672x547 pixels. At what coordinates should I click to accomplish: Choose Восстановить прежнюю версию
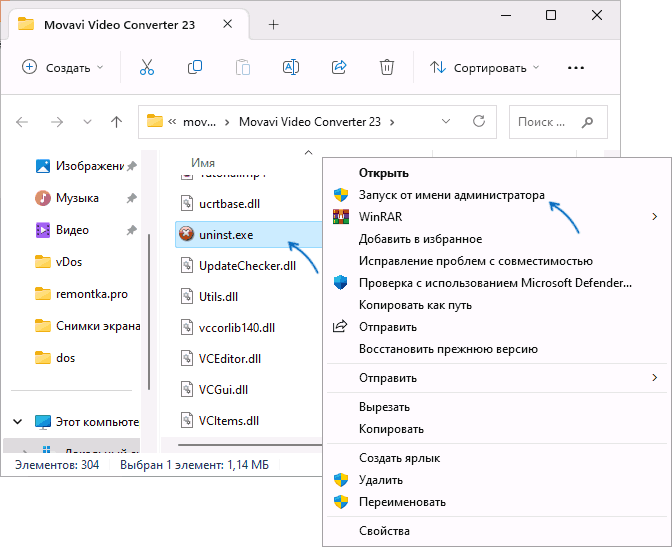(497, 349)
